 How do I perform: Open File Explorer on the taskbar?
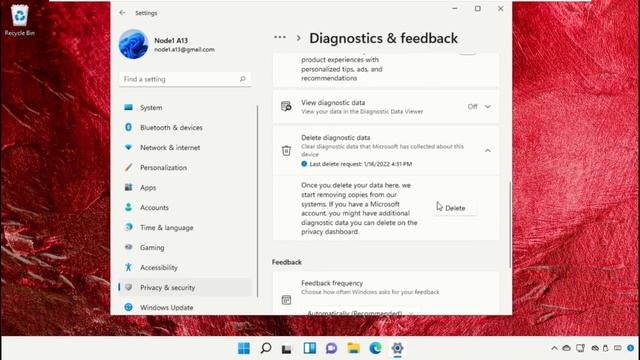click(x=353, y=348)
